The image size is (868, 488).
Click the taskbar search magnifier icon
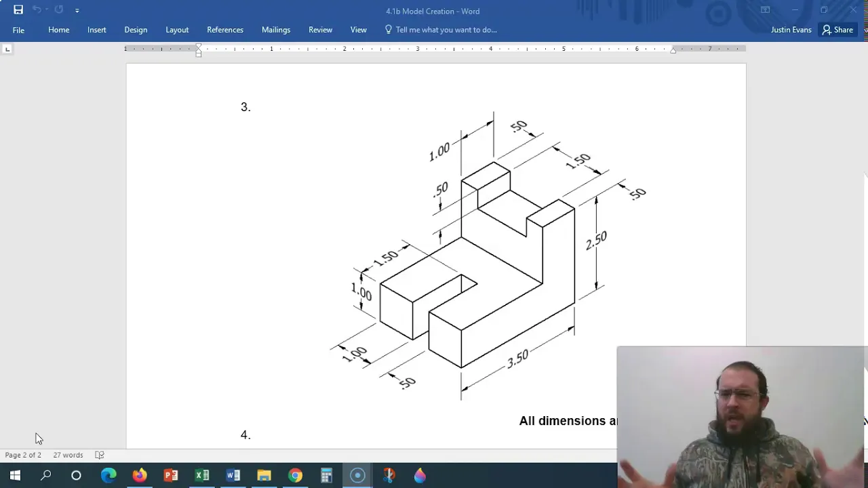point(46,475)
